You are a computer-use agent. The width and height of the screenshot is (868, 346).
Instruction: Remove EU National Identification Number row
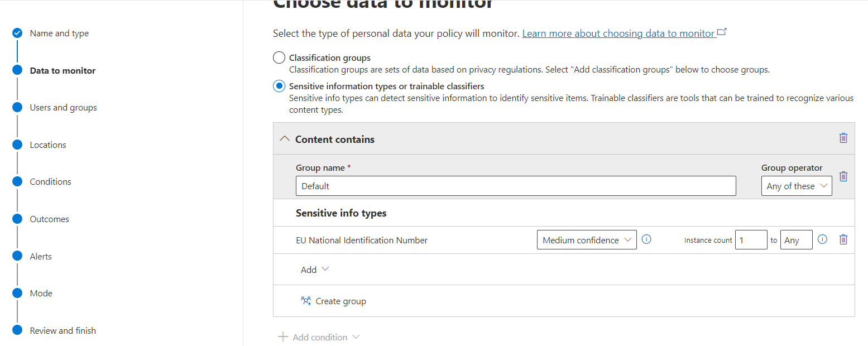[843, 239]
